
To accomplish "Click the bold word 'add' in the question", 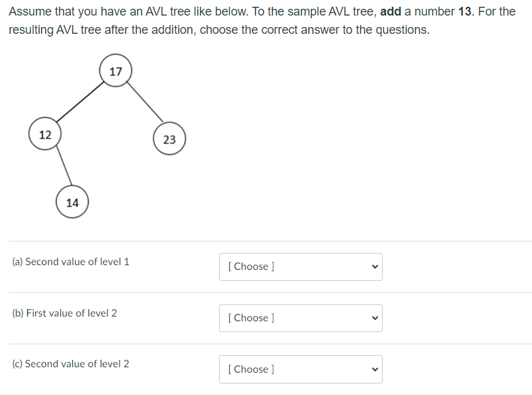I will [x=391, y=11].
